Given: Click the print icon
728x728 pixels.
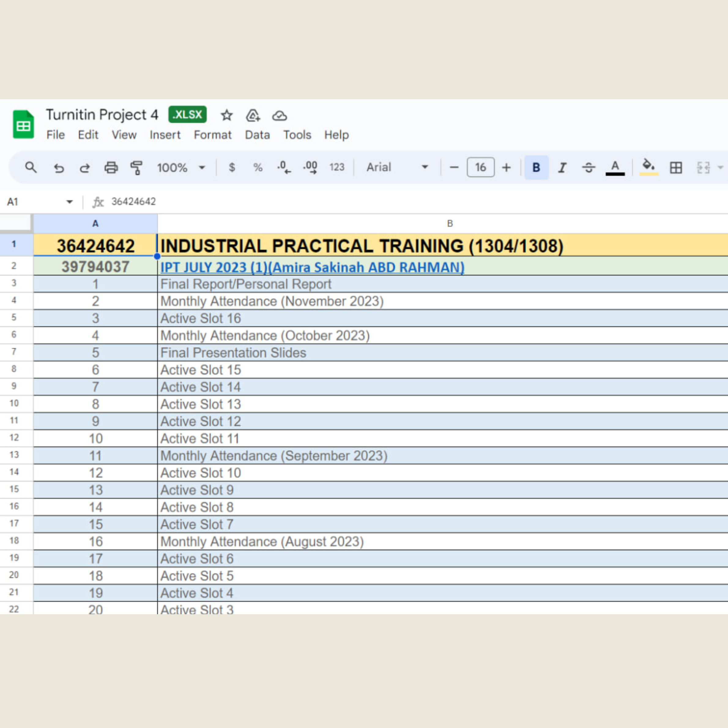Looking at the screenshot, I should tap(111, 167).
